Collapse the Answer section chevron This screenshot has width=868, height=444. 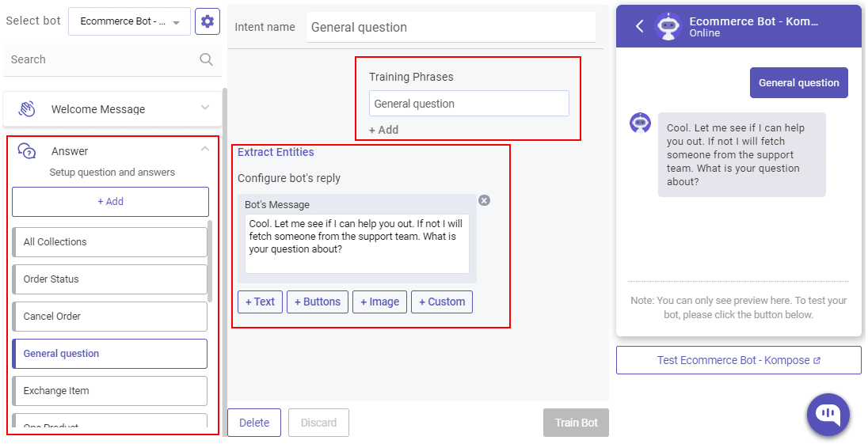pos(205,149)
